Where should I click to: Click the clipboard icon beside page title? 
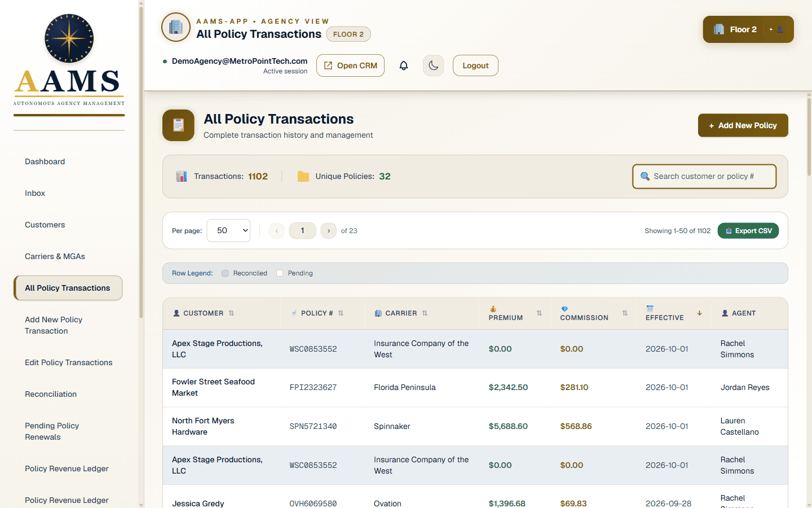click(x=178, y=125)
